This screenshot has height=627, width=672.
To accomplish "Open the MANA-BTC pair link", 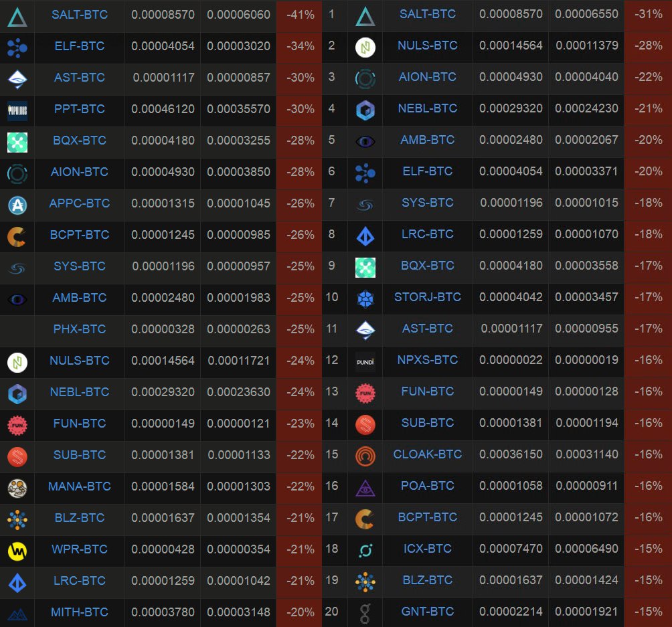I will pyautogui.click(x=80, y=486).
